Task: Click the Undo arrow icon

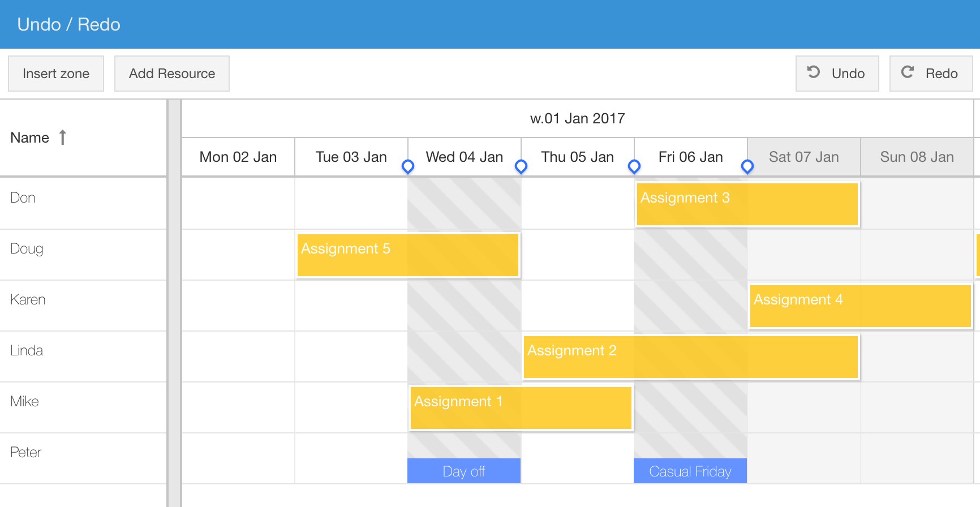Action: [813, 72]
